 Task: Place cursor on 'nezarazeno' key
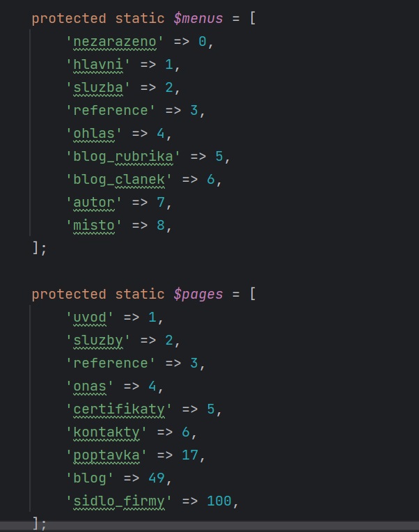(x=115, y=42)
